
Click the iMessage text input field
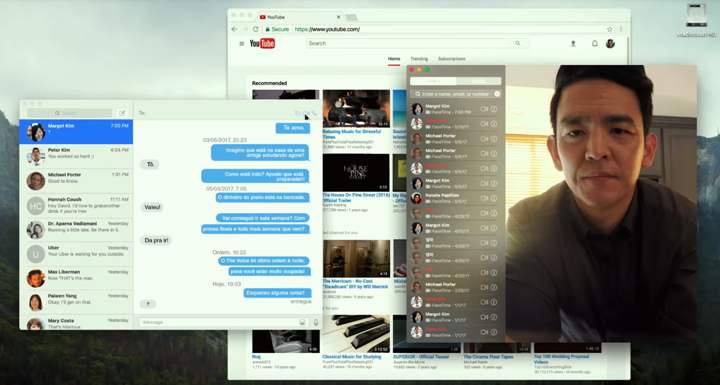point(218,322)
